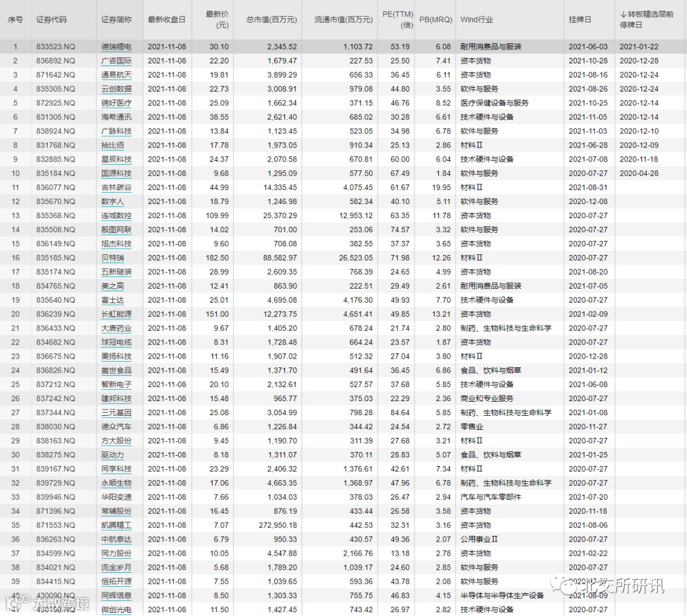This screenshot has height=616, width=687.
Task: Open the 云创数据 security link
Action: point(116,89)
